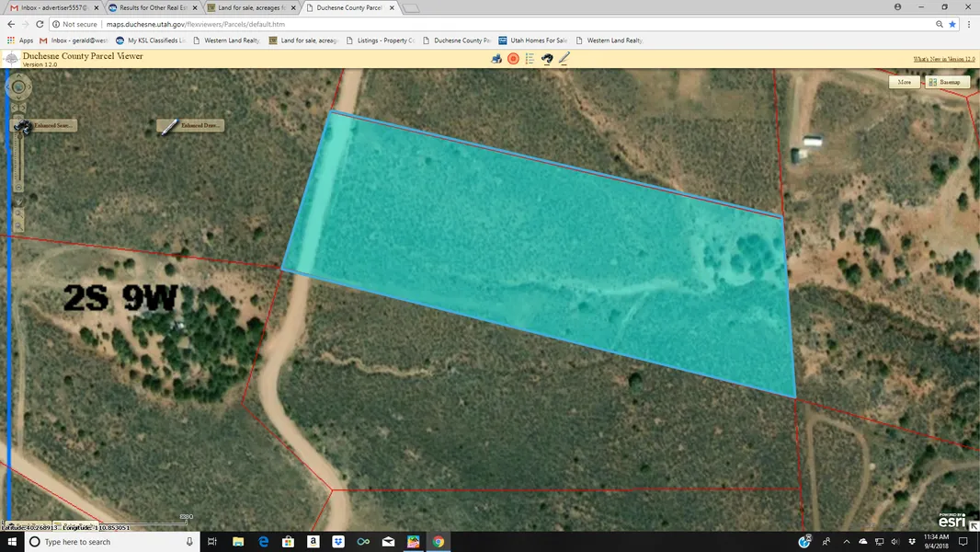Open What's New in Version 12.0 link
This screenshot has height=552, width=980.
pyautogui.click(x=943, y=59)
